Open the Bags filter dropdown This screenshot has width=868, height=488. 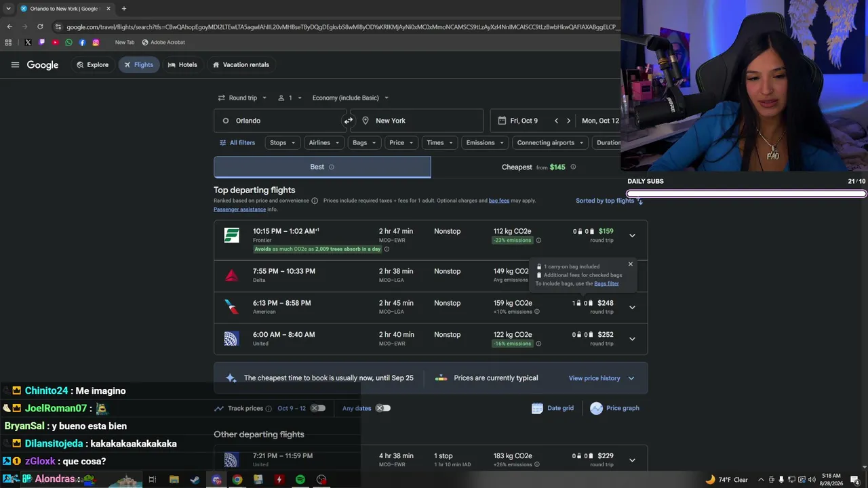[364, 142]
